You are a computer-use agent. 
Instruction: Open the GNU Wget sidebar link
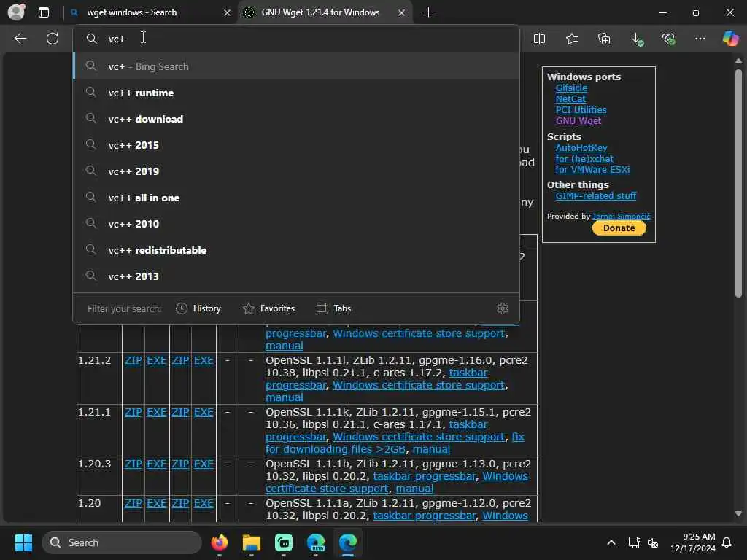click(x=578, y=120)
